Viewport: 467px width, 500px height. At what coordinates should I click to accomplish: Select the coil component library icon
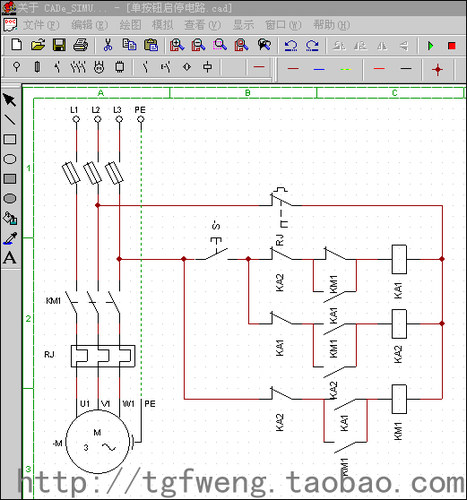coord(207,67)
